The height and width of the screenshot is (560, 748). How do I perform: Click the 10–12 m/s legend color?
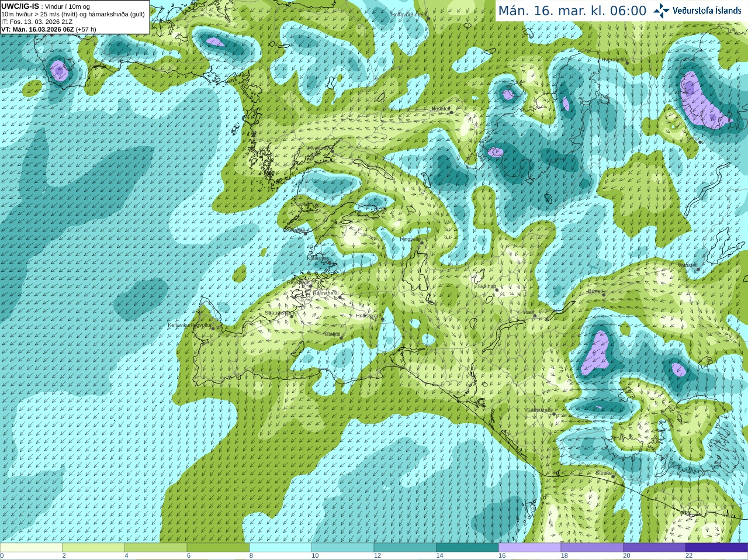pyautogui.click(x=342, y=548)
